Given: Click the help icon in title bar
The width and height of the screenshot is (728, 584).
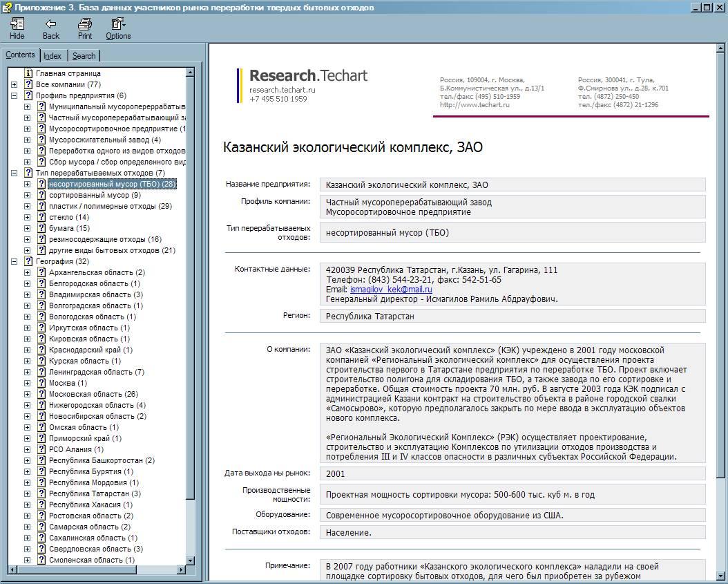Looking at the screenshot, I should point(6,7).
